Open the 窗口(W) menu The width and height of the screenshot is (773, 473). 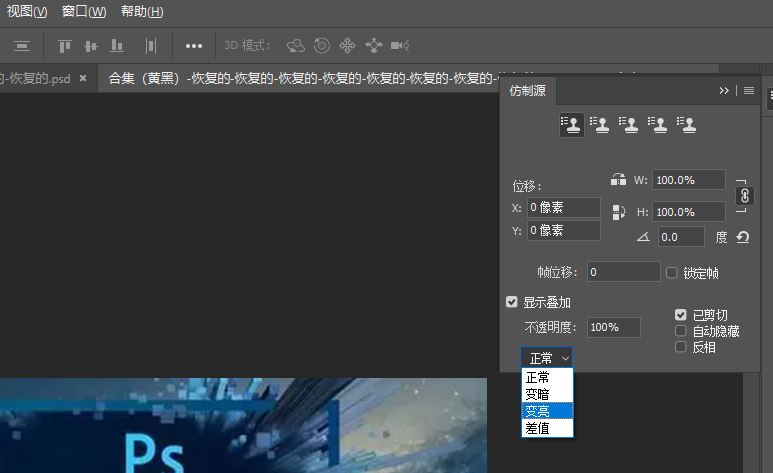point(84,11)
